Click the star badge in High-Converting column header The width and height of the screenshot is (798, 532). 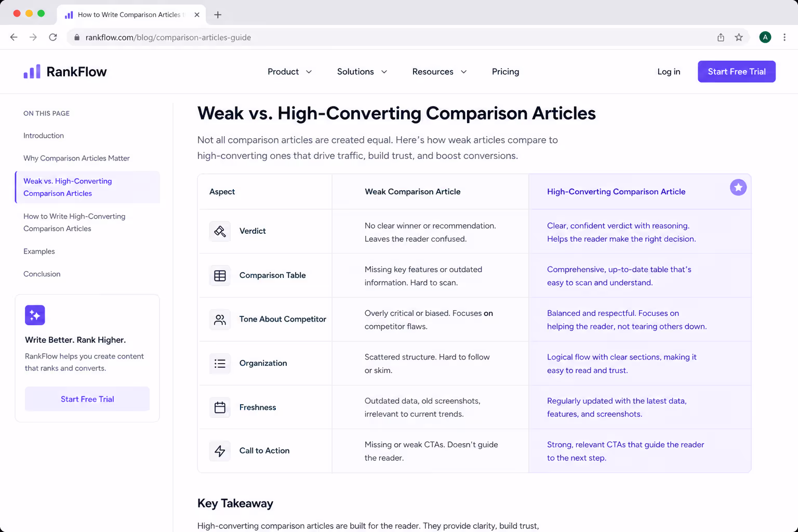[x=738, y=187]
